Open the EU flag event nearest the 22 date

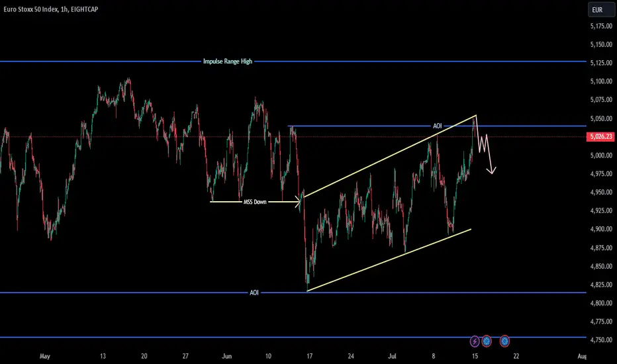pos(505,341)
